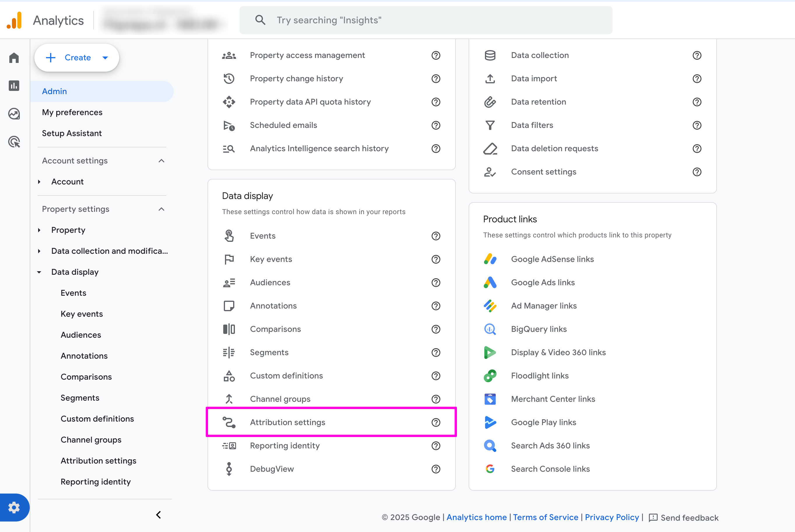Screen dimensions: 795x532
Task: Open the Reports bar chart icon
Action: pyautogui.click(x=14, y=85)
